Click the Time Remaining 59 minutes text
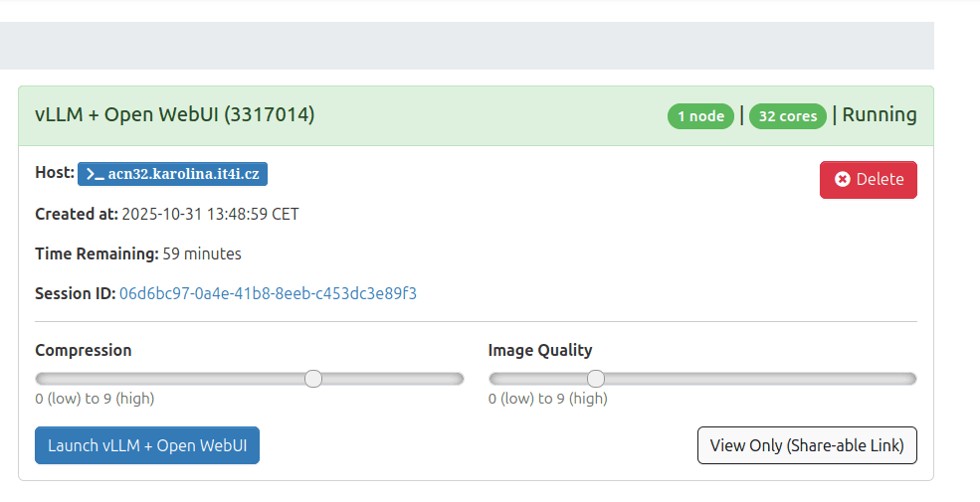The height and width of the screenshot is (502, 980). tap(202, 253)
